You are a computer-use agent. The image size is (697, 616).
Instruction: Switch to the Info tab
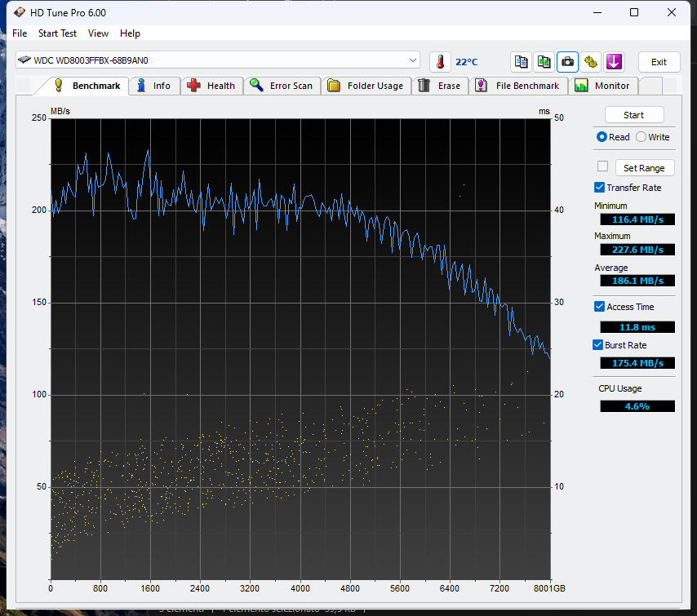point(154,86)
